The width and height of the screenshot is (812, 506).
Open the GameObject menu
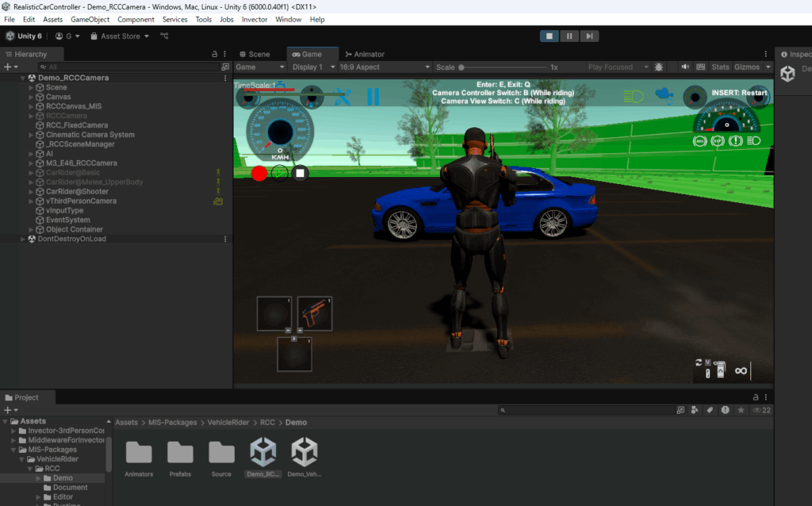pyautogui.click(x=90, y=19)
